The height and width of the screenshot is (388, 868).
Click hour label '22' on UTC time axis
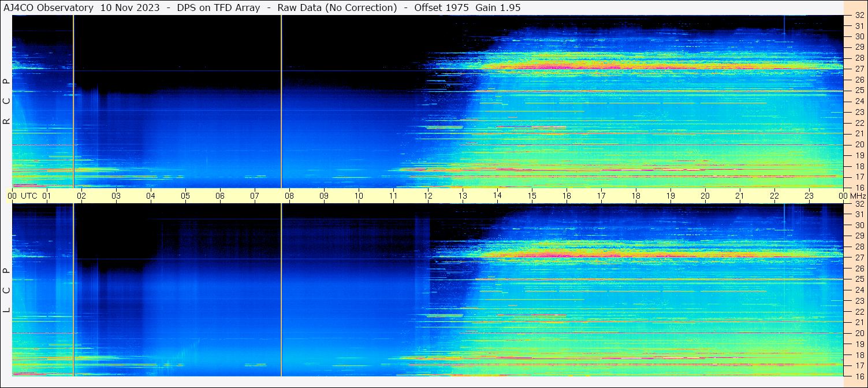pyautogui.click(x=774, y=196)
